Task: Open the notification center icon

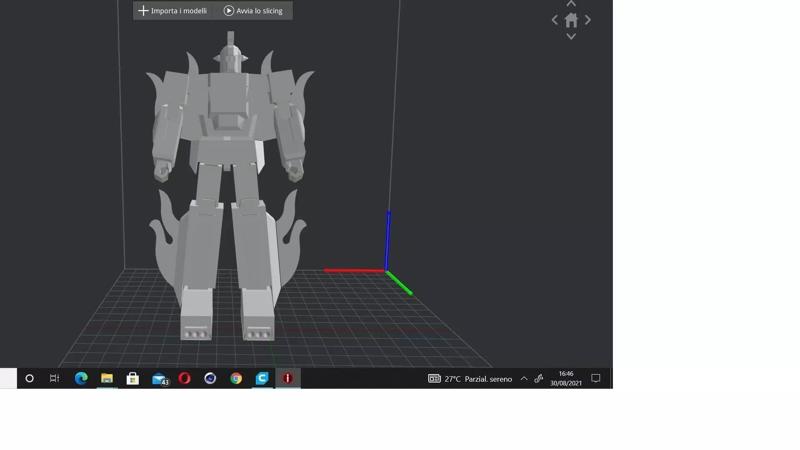Action: click(596, 378)
